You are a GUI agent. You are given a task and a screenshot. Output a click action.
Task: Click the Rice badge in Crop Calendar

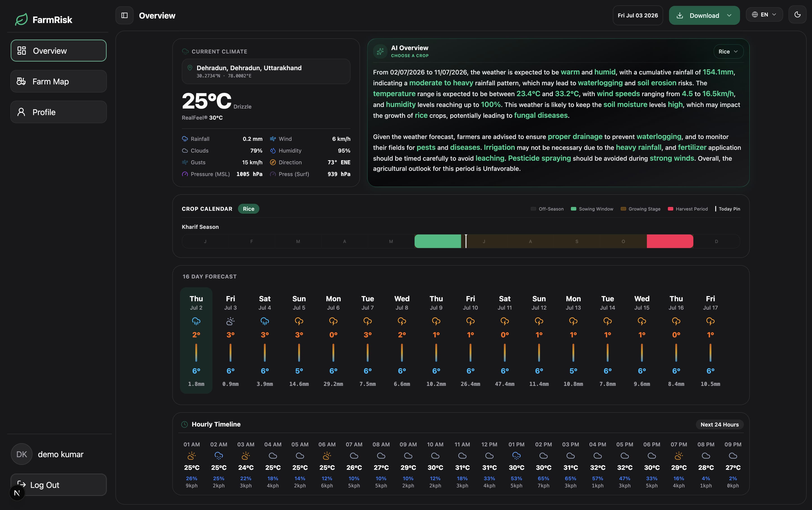click(x=248, y=209)
